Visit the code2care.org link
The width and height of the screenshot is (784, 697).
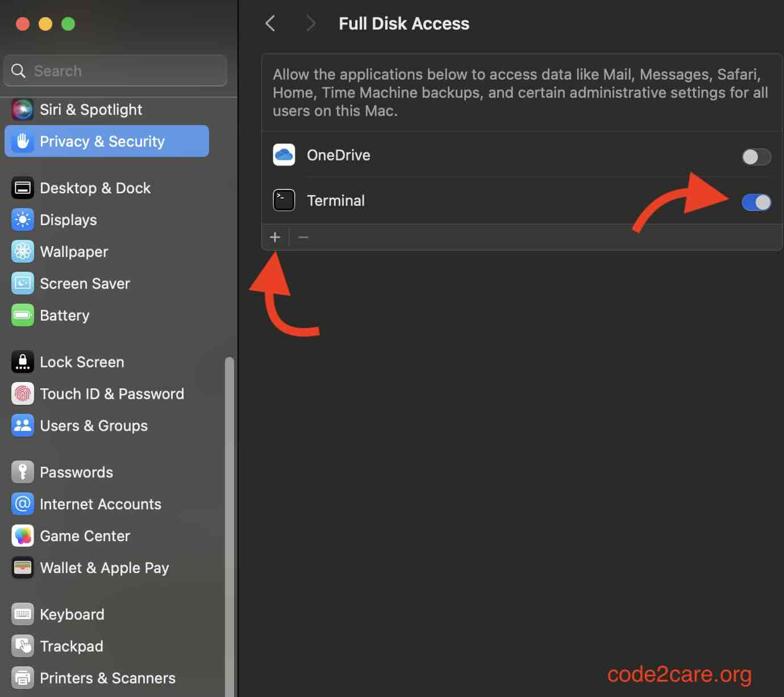(x=680, y=674)
